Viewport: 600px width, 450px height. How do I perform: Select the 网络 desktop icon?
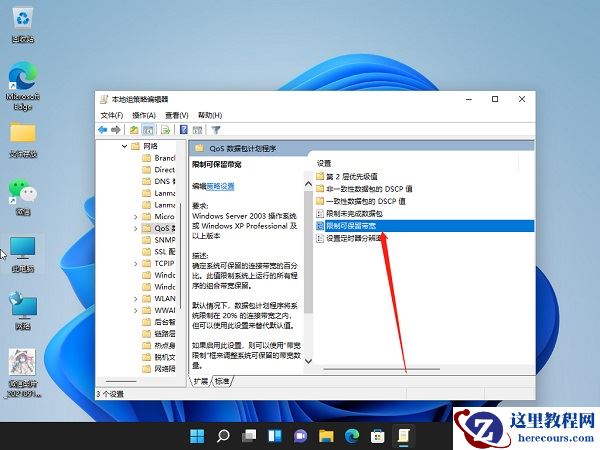(23, 311)
